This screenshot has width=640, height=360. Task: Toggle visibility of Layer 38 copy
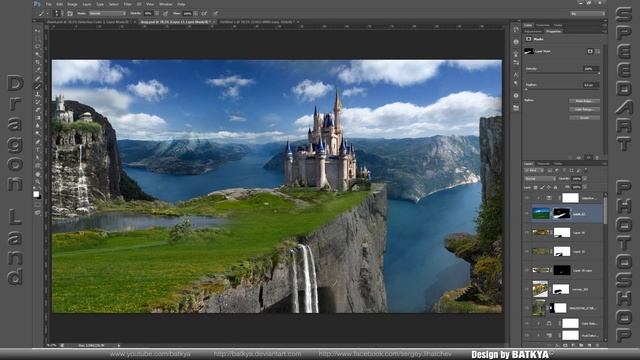(x=527, y=270)
